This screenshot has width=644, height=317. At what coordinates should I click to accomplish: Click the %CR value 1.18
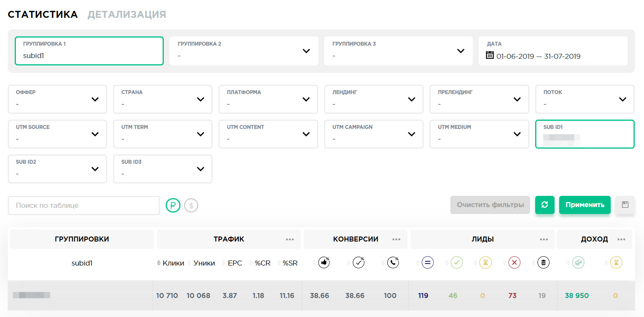(258, 296)
